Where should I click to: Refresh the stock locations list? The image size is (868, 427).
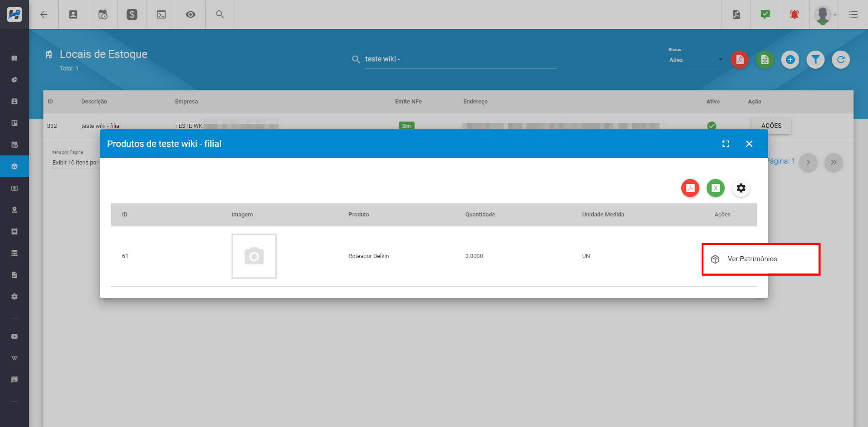(x=841, y=60)
